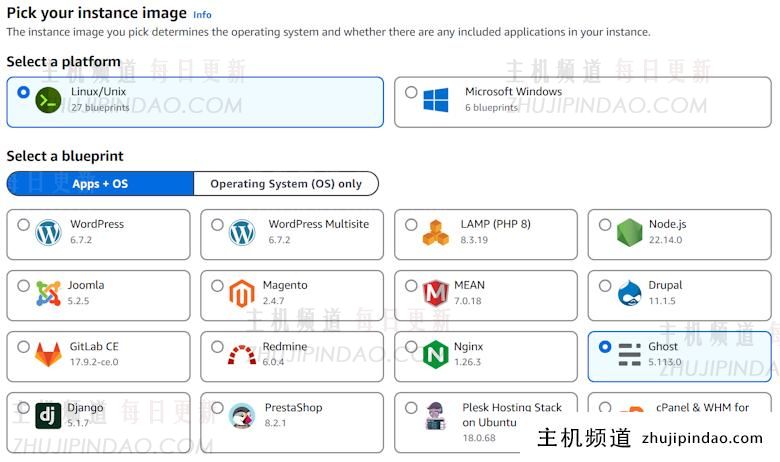Select the Linux/Unix platform radio button
Image resolution: width=780 pixels, height=462 pixels.
[23, 92]
